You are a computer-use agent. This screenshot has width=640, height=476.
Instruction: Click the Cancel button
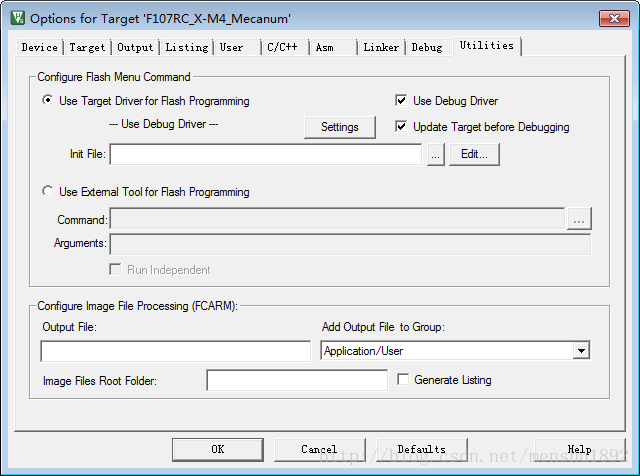(319, 449)
